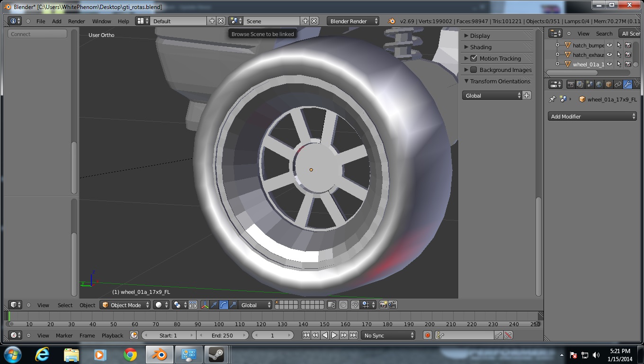The image size is (644, 364).
Task: Click frame 100 on the timeline ruler
Action: [219, 324]
